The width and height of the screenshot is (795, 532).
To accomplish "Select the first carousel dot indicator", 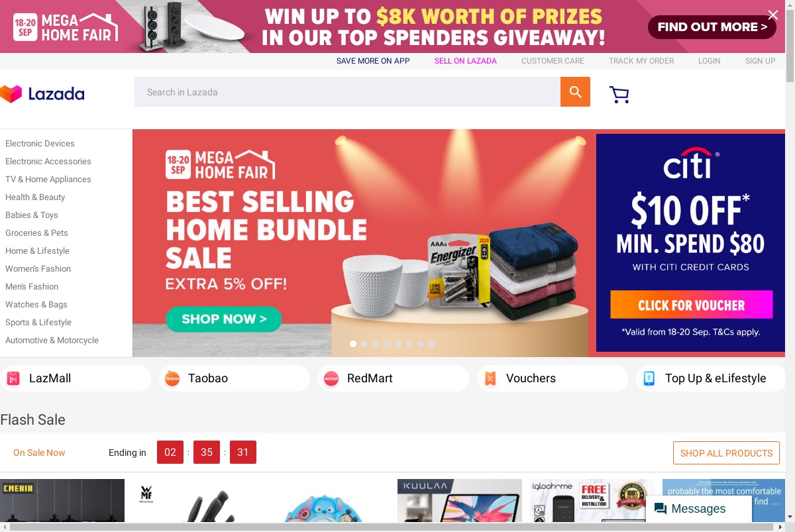I will [353, 344].
